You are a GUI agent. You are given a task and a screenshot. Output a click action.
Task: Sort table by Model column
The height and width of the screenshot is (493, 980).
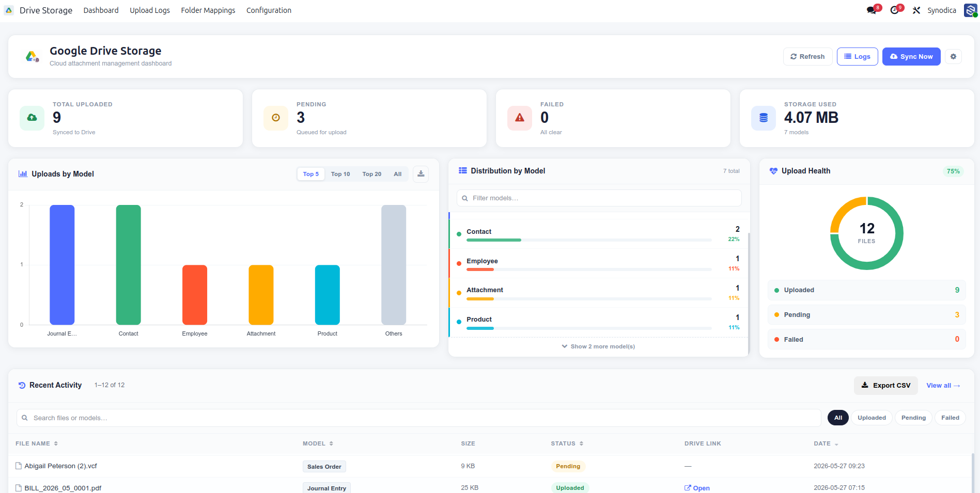click(x=318, y=443)
